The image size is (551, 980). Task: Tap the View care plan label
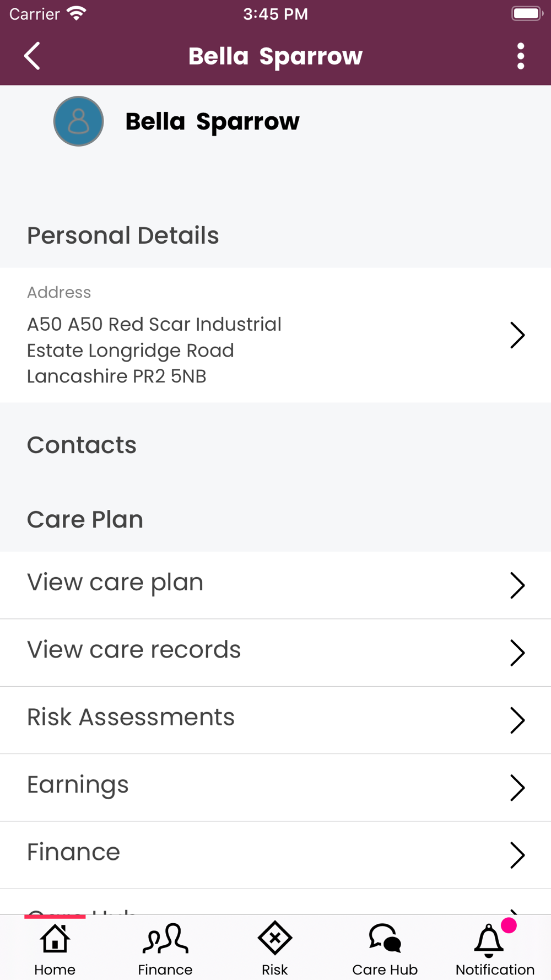(x=115, y=583)
